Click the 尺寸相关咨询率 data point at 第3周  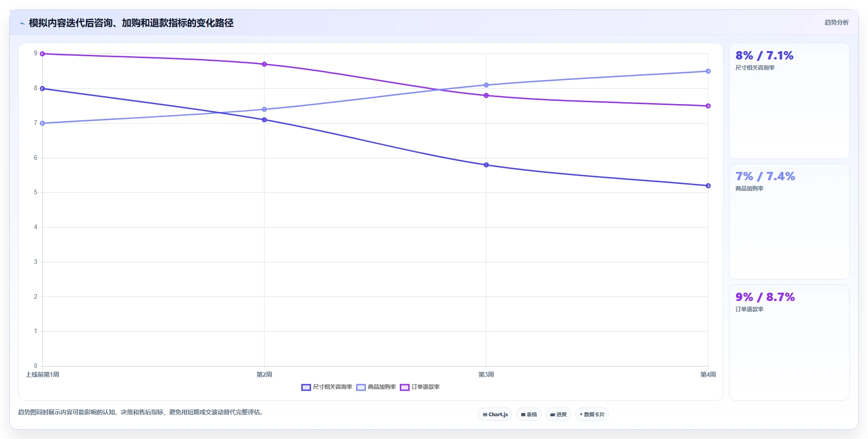coord(486,165)
